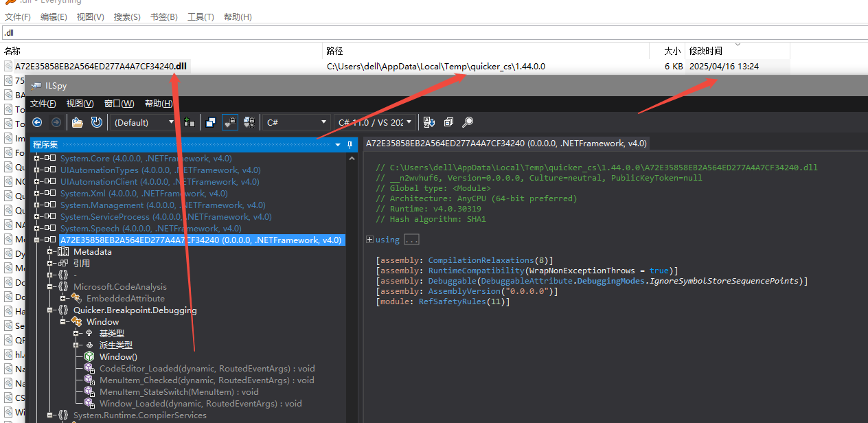Click the RefSafetyRules link in code

453,302
